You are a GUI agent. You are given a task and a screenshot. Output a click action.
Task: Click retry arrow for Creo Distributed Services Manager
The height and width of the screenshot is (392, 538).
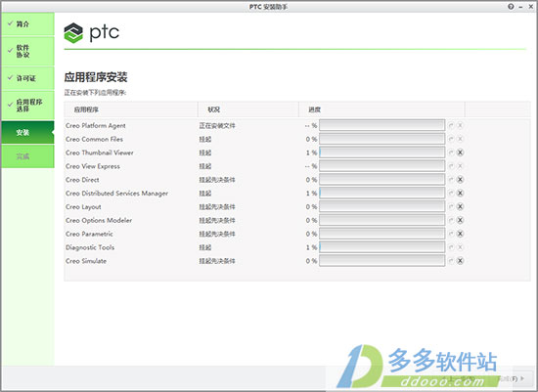click(x=451, y=194)
